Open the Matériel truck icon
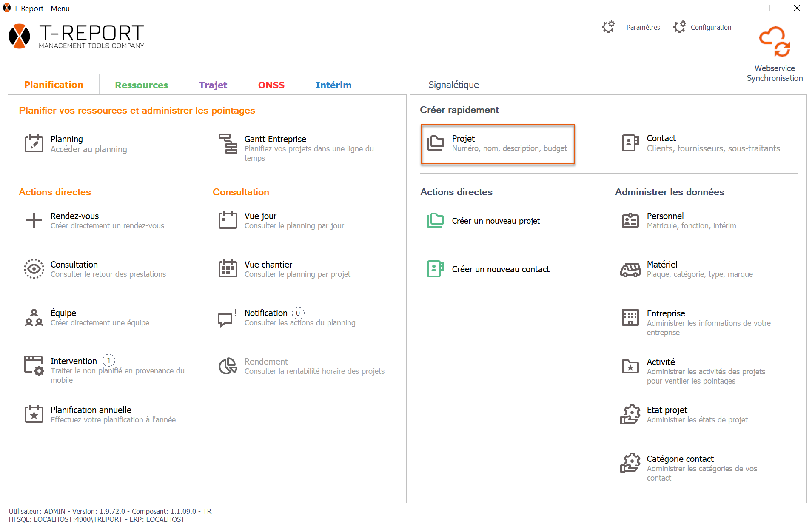The height and width of the screenshot is (527, 812). (x=630, y=269)
